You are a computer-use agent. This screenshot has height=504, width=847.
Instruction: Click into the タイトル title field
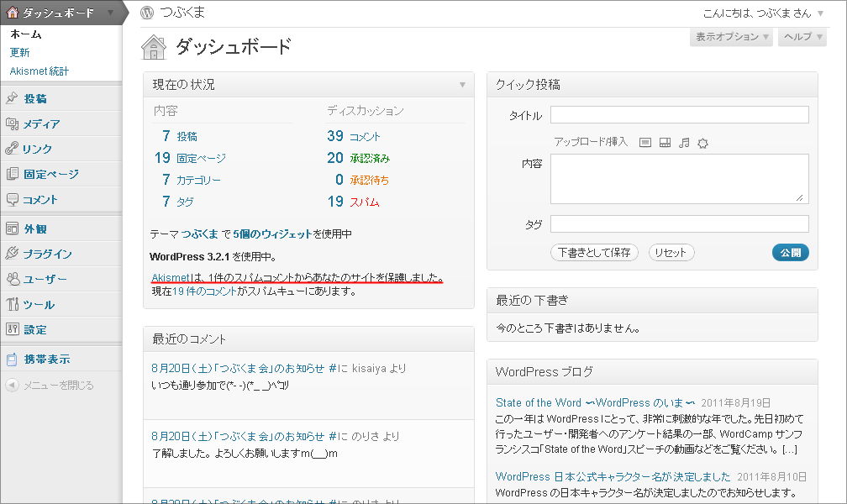click(x=680, y=114)
